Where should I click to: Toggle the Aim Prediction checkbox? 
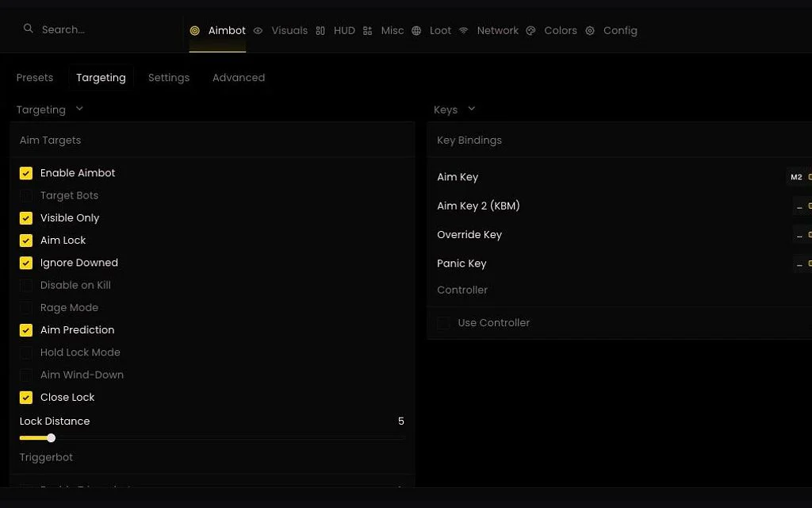pos(26,330)
